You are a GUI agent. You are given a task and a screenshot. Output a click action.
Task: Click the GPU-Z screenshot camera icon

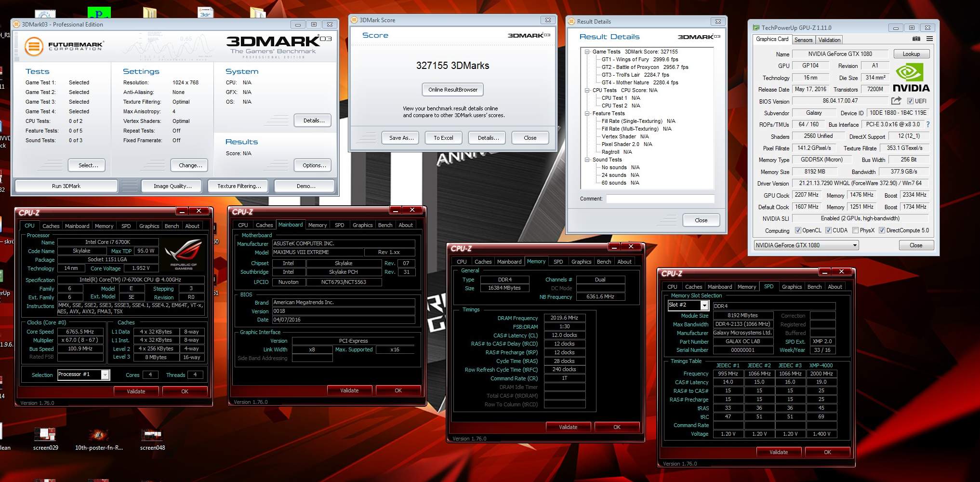pyautogui.click(x=916, y=39)
